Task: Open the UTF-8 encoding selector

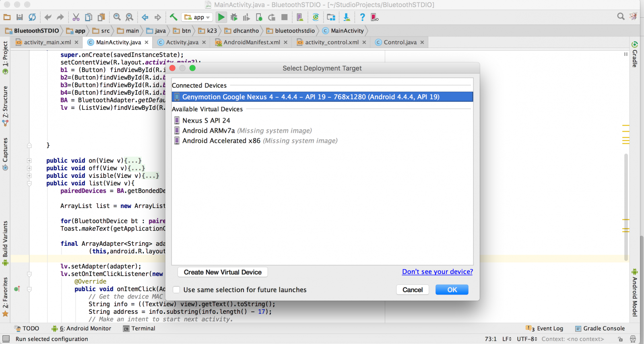Action: 527,339
